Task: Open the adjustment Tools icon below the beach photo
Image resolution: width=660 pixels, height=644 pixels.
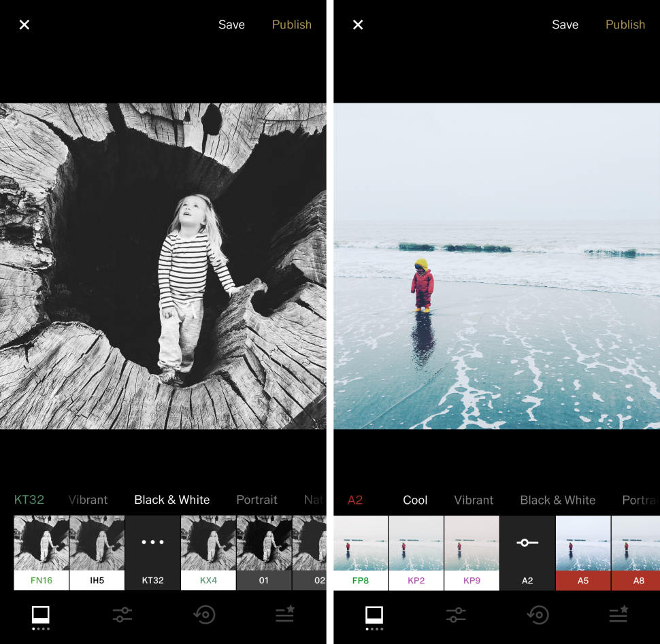Action: click(x=456, y=615)
